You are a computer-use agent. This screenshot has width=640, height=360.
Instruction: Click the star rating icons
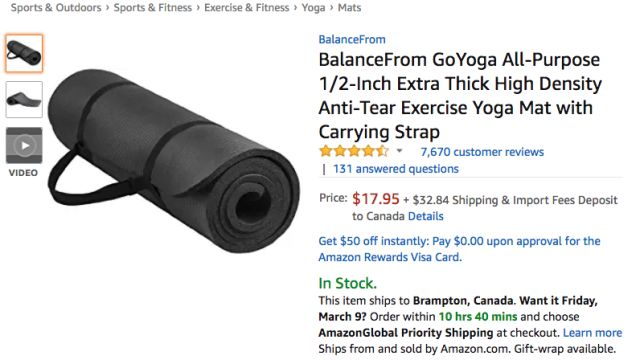point(354,151)
